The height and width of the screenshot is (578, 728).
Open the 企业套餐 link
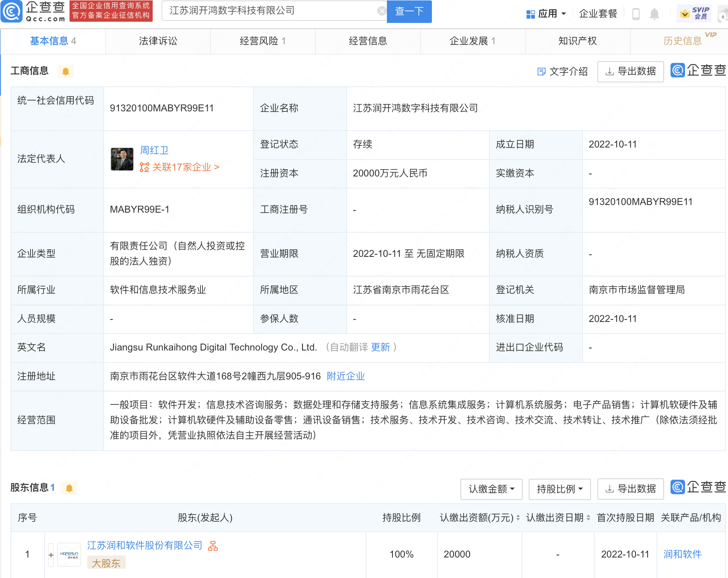[x=598, y=14]
